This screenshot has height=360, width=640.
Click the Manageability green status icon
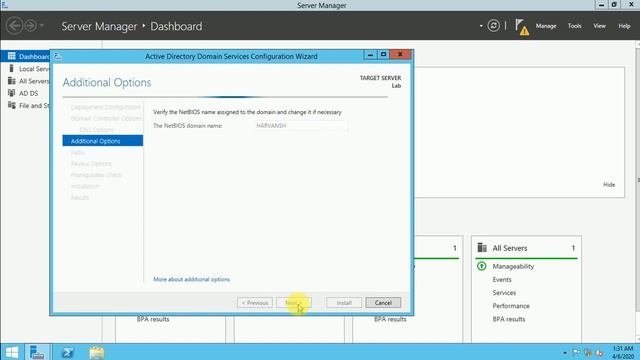pyautogui.click(x=482, y=266)
